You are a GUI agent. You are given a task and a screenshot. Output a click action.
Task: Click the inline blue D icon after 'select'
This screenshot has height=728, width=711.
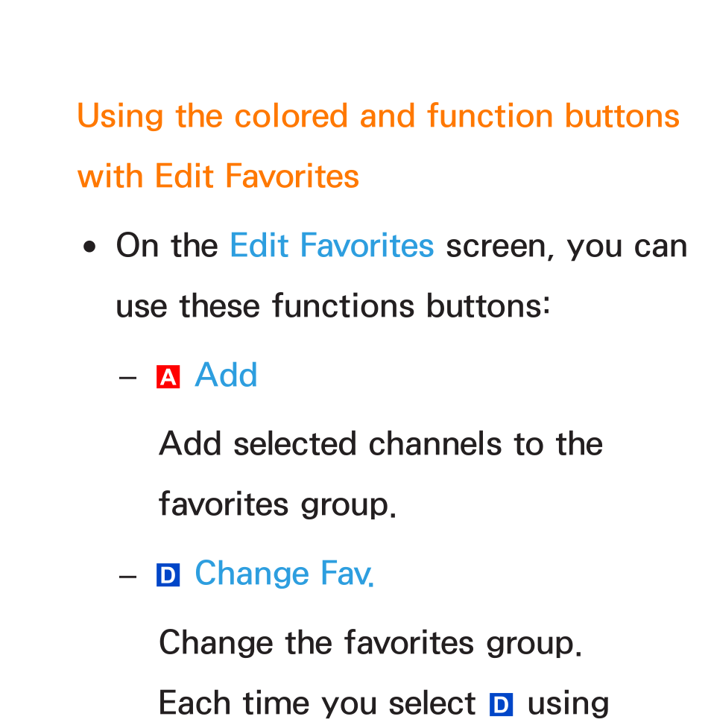pos(501,705)
